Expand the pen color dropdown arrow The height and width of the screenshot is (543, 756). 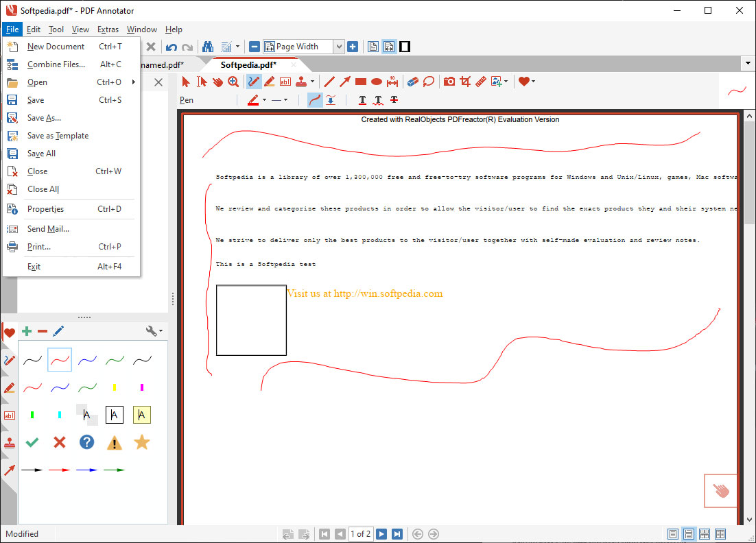(264, 100)
